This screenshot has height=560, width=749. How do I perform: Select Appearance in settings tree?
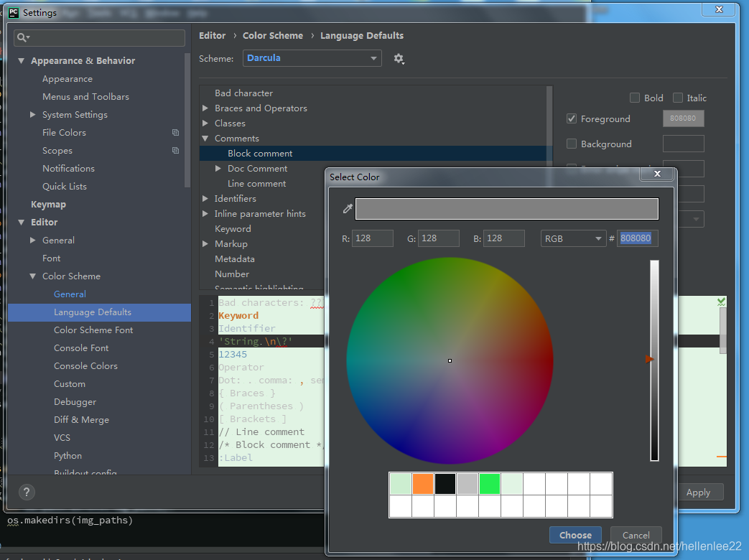(68, 79)
